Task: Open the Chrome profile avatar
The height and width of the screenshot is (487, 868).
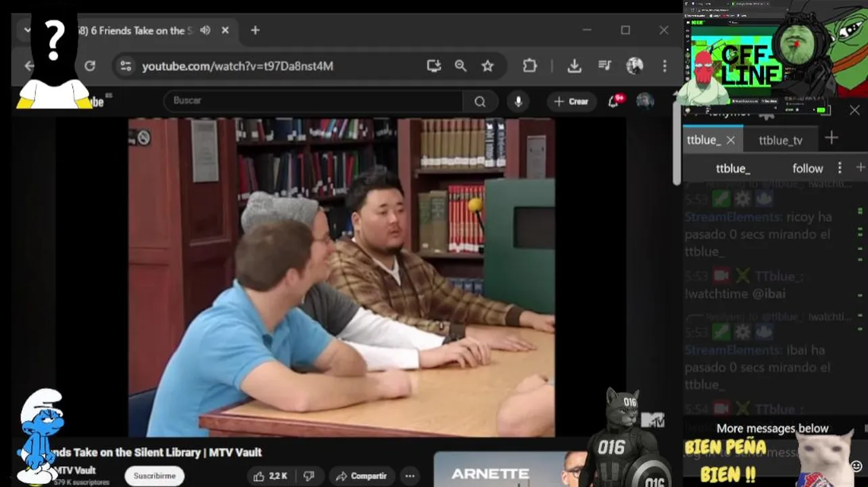Action: click(634, 66)
